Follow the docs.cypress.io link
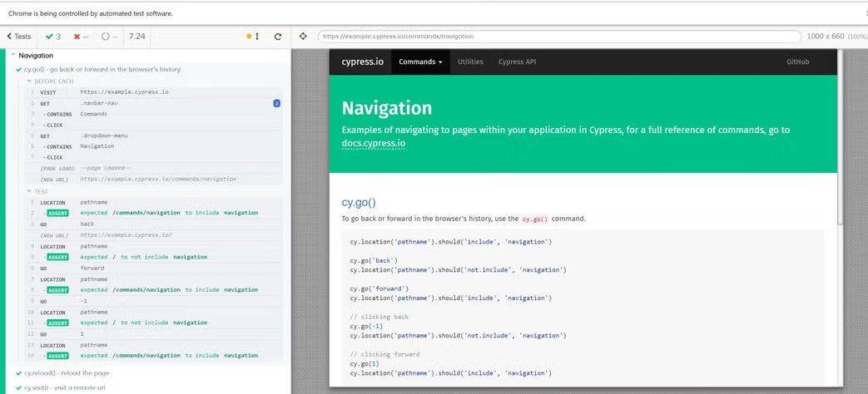The width and height of the screenshot is (868, 394). click(374, 144)
